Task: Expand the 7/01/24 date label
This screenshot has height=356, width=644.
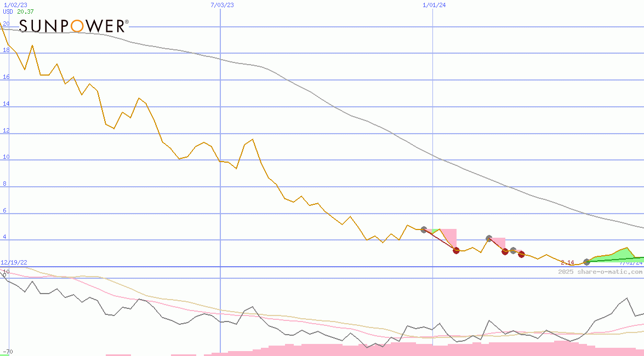Action: (x=629, y=263)
